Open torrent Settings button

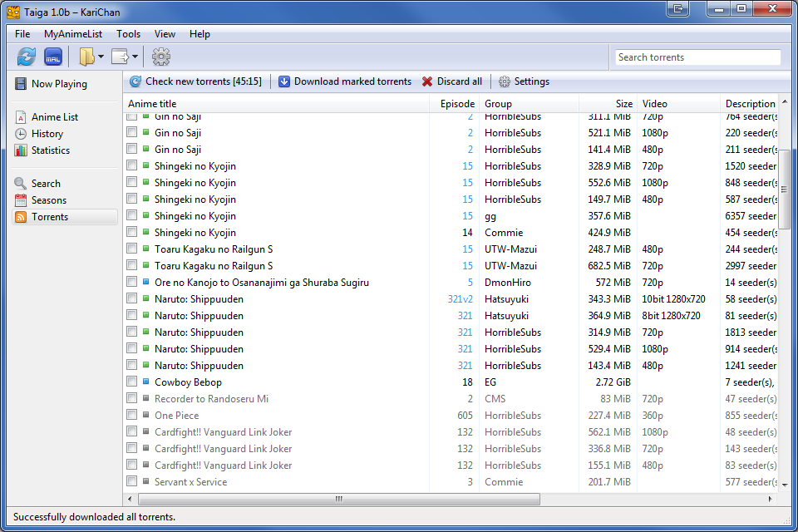click(x=525, y=81)
